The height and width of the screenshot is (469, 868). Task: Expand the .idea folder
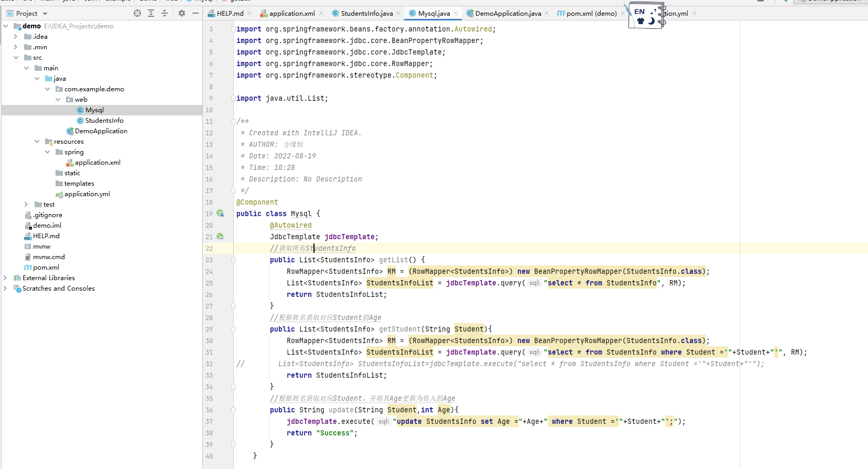(16, 36)
